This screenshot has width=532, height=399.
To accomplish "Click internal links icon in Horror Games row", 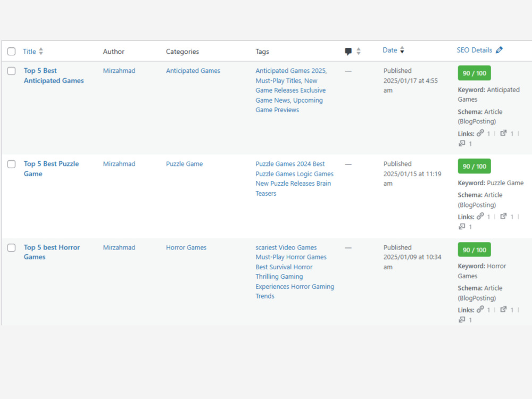I will [x=480, y=310].
